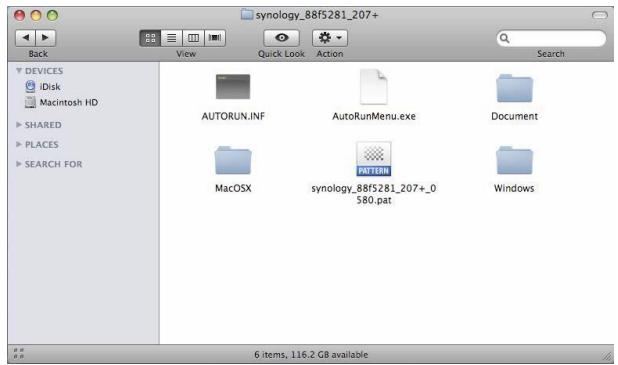The width and height of the screenshot is (618, 365).
Task: Click the MacOSX folder name label
Action: point(233,188)
